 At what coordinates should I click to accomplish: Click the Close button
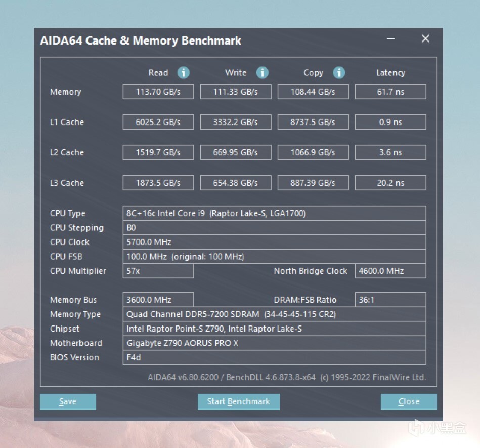(x=409, y=402)
